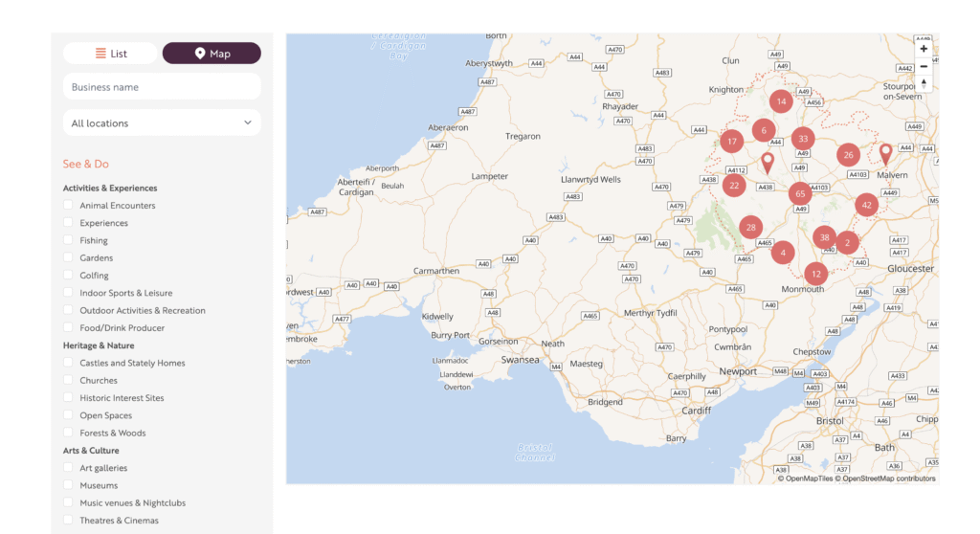Open the All locations dropdown

pos(162,123)
